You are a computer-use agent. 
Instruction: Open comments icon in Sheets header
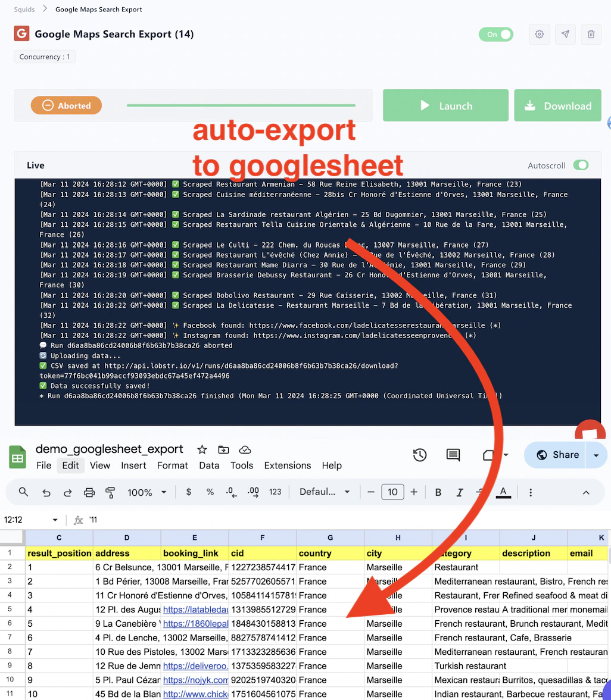pyautogui.click(x=453, y=455)
